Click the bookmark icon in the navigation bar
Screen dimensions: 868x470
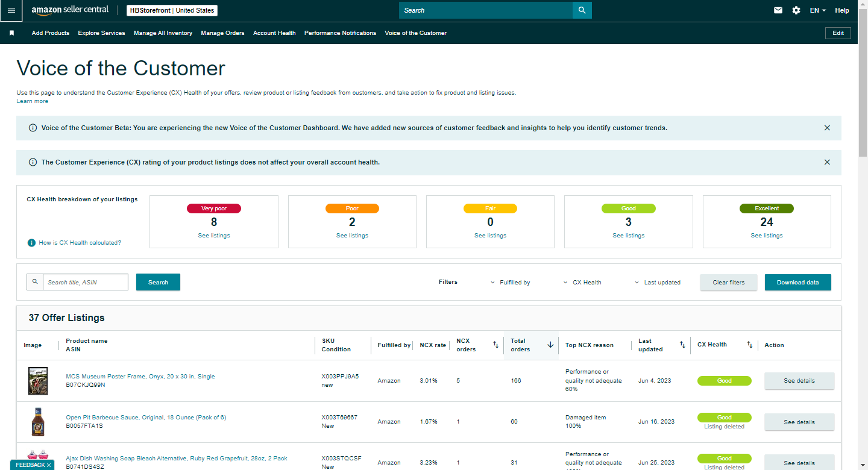11,33
